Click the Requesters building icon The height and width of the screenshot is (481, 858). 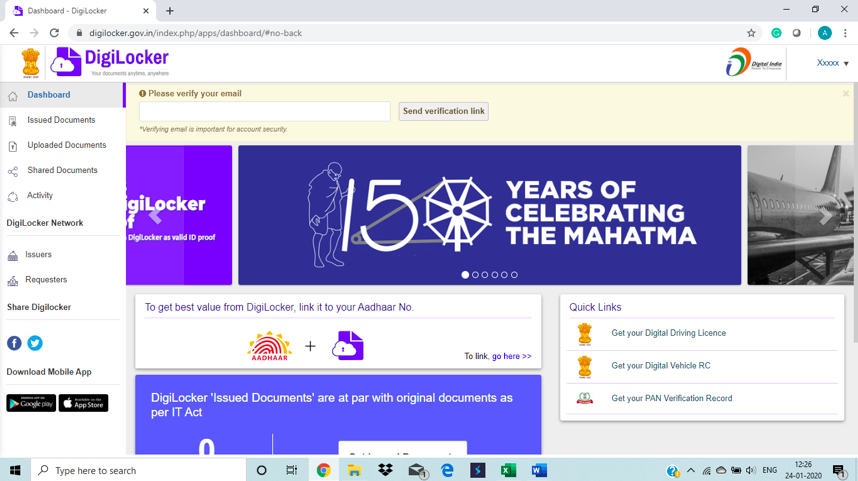[x=13, y=281]
